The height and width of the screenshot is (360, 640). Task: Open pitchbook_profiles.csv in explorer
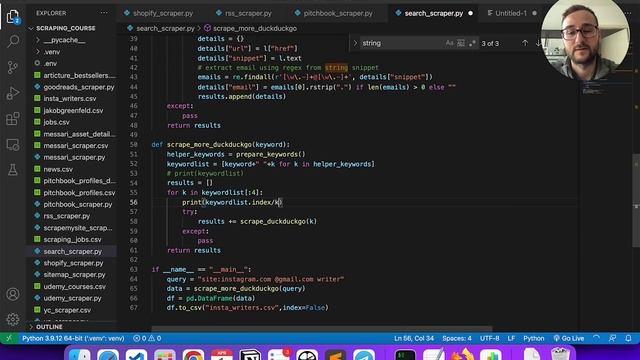coord(79,193)
